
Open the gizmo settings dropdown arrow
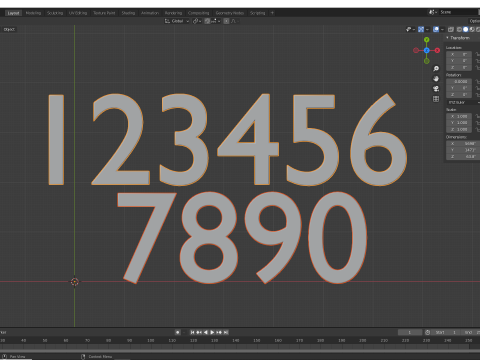pyautogui.click(x=427, y=29)
